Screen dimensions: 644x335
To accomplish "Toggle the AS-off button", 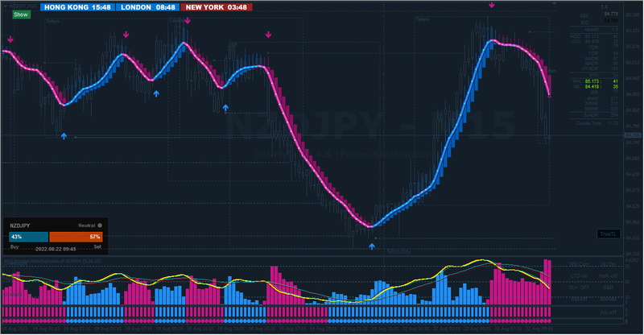I will [x=608, y=312].
